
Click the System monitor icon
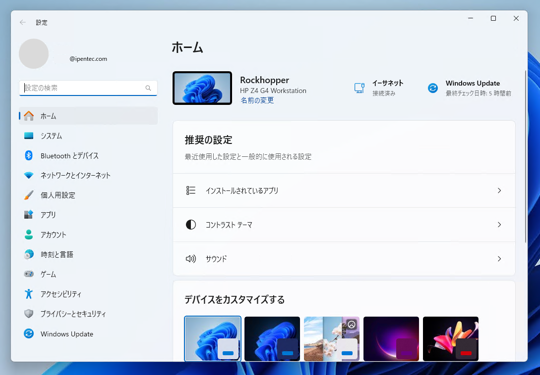pos(29,136)
